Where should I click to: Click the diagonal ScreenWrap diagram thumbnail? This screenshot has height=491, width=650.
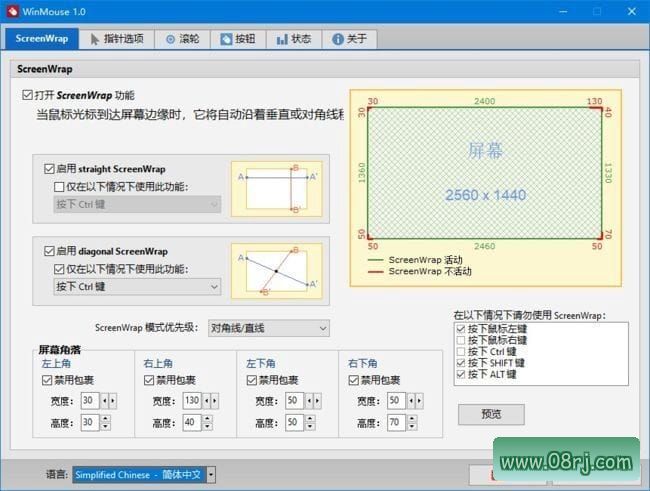276,271
